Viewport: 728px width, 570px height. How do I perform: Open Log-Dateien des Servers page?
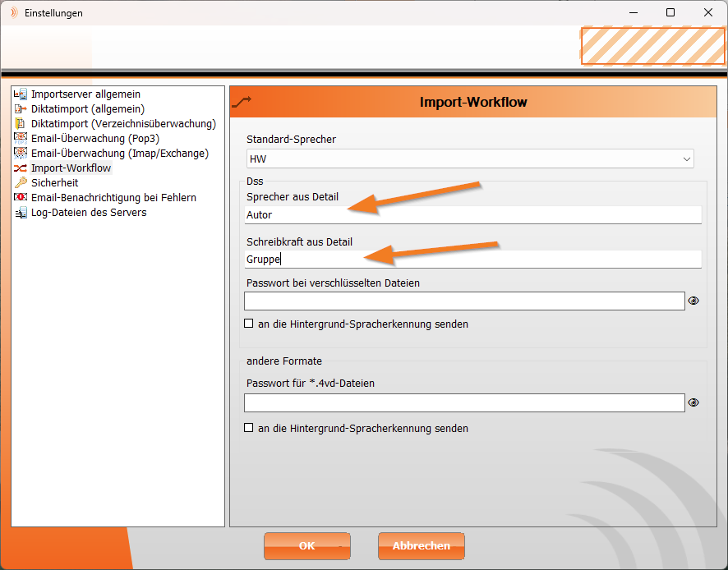tap(89, 213)
